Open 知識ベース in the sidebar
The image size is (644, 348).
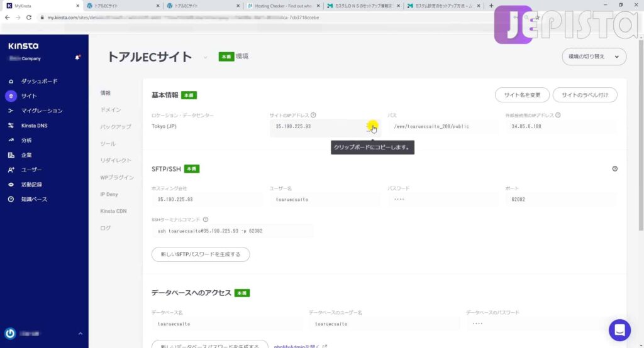[34, 200]
